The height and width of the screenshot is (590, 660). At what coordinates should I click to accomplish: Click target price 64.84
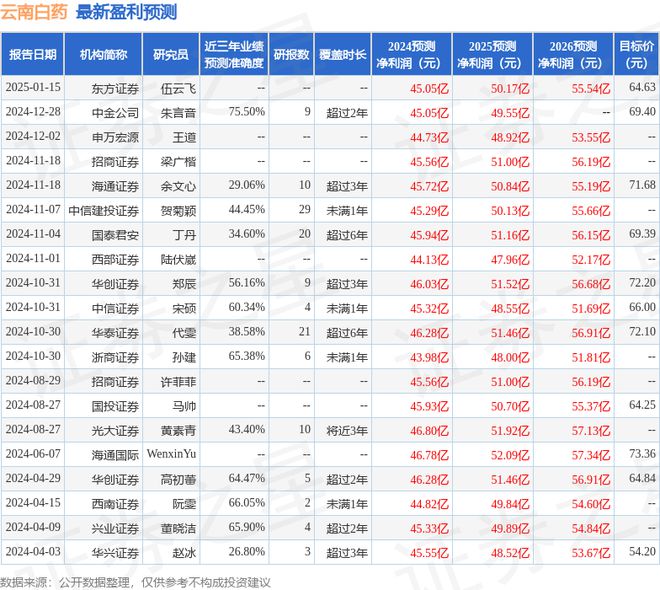click(x=642, y=478)
